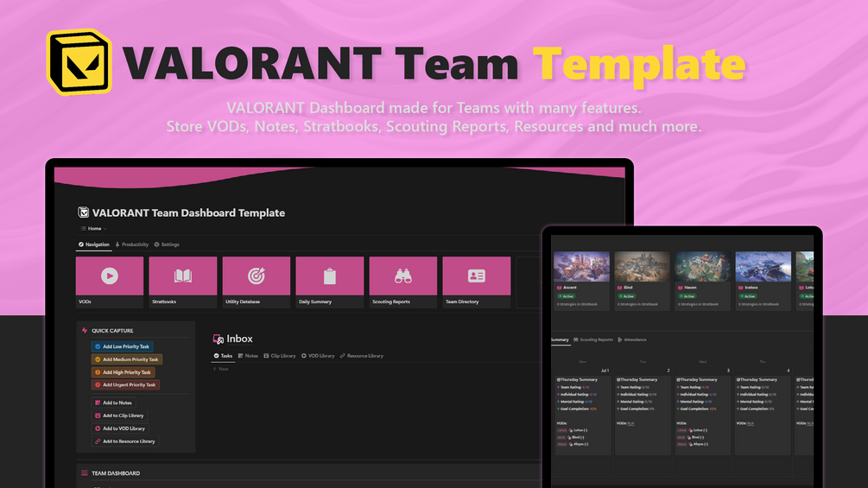
Task: Open the Haven map thumbnail
Action: [702, 267]
